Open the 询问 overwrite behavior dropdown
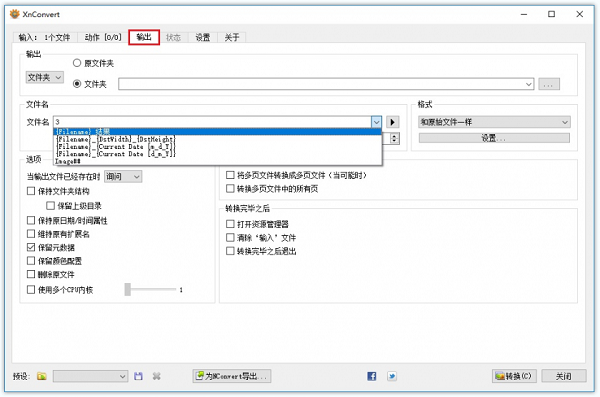This screenshot has width=600, height=397. tap(123, 176)
